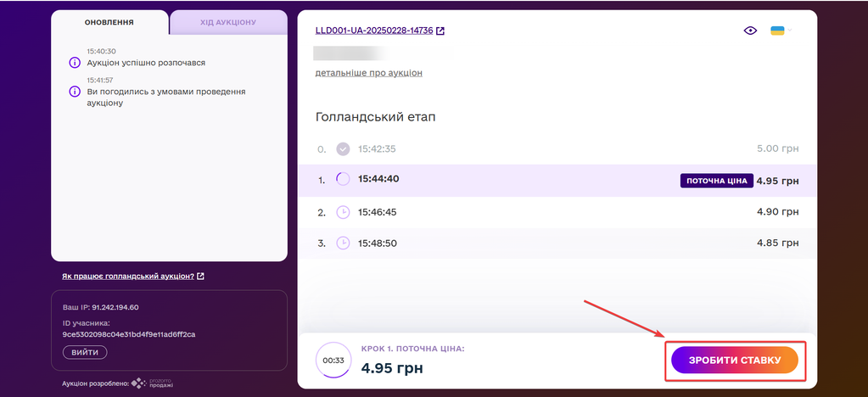Click the ПОТОЧНА ЦІНА badge
Screen dimensions: 868x397
point(716,180)
